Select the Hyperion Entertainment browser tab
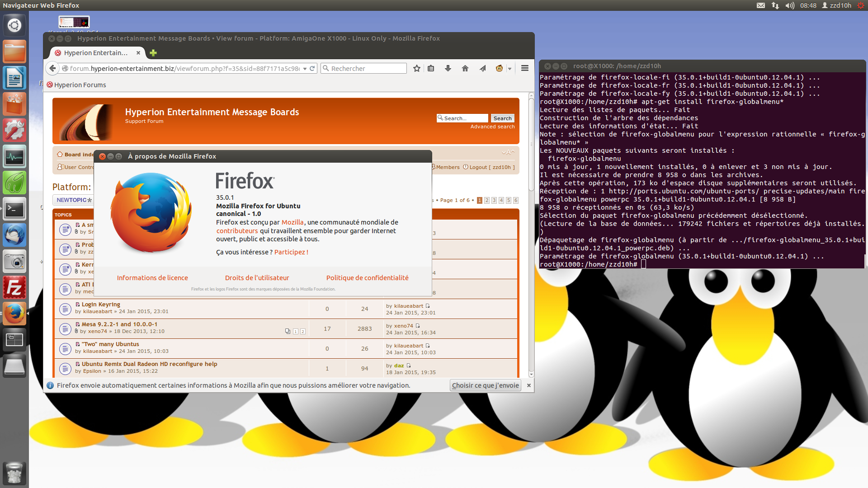This screenshot has height=488, width=868. pyautogui.click(x=96, y=53)
